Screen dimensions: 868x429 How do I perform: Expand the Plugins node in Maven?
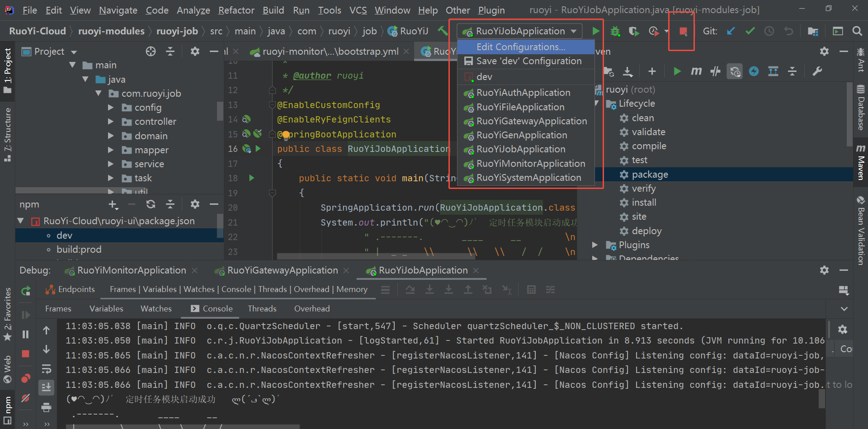595,245
